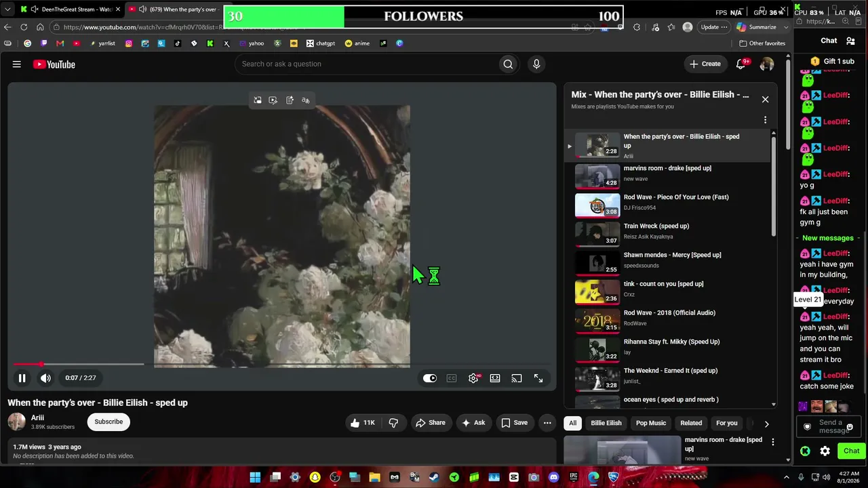Focus the YouTube search field
868x488 pixels.
pos(366,64)
